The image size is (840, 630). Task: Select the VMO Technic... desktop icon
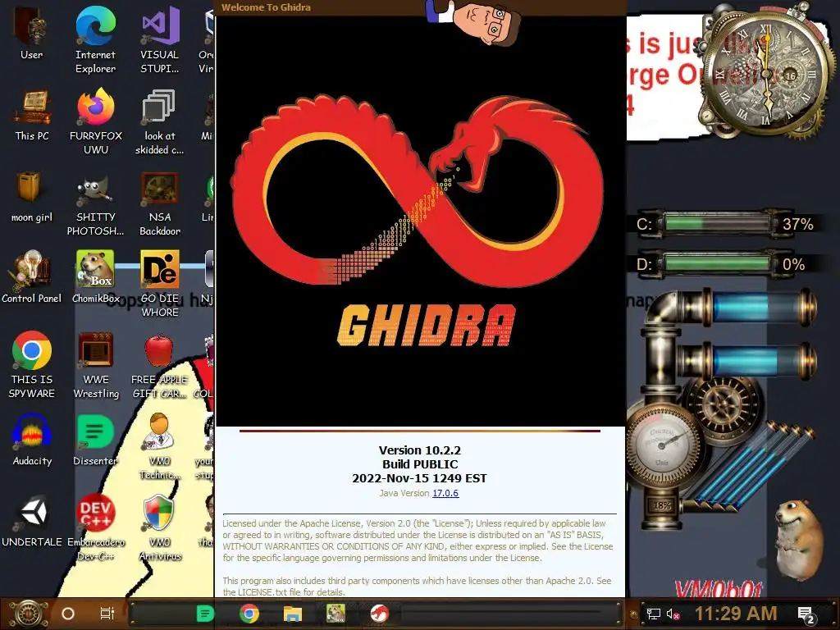pyautogui.click(x=160, y=447)
